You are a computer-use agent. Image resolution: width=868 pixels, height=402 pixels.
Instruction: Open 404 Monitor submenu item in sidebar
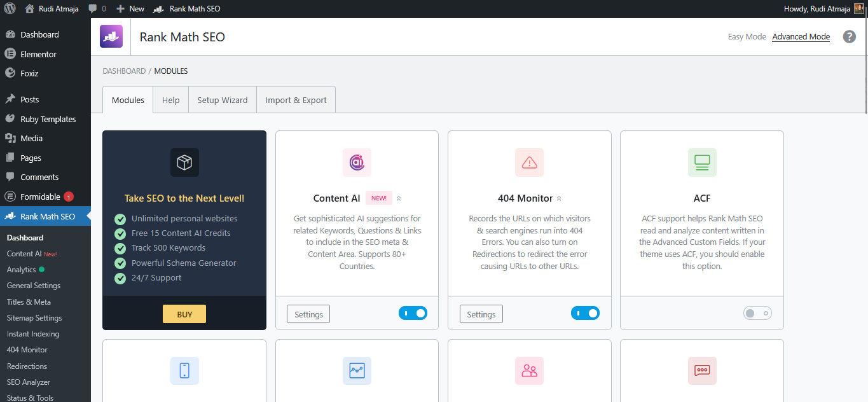click(x=27, y=350)
